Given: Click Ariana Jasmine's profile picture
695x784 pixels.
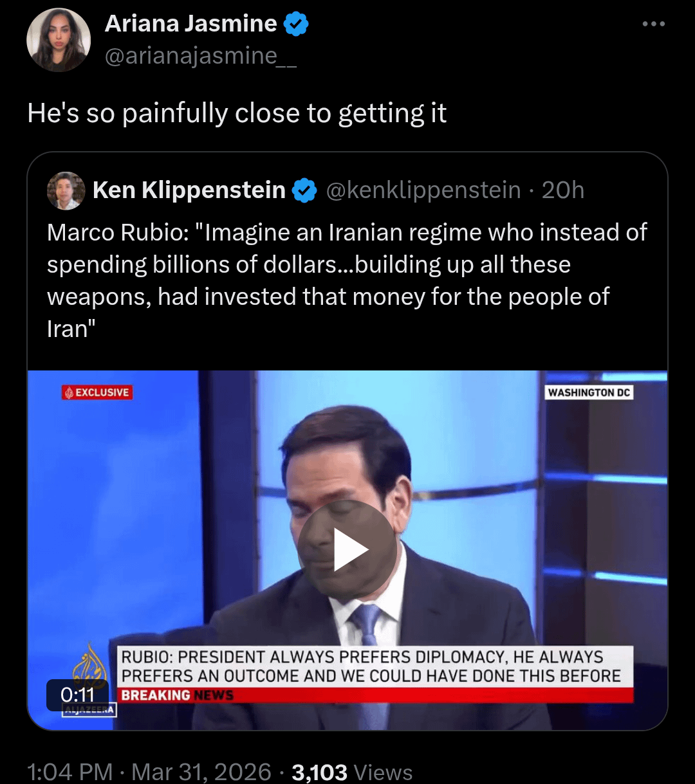Looking at the screenshot, I should (58, 40).
